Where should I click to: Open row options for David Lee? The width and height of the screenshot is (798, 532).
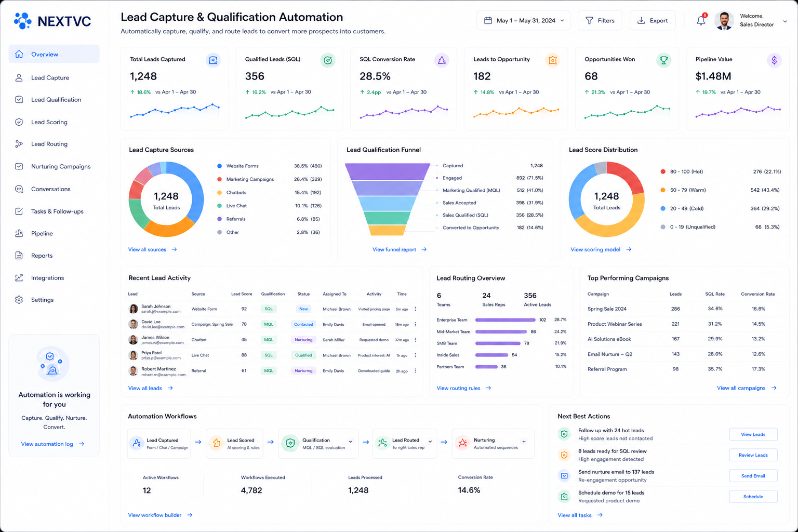point(415,324)
